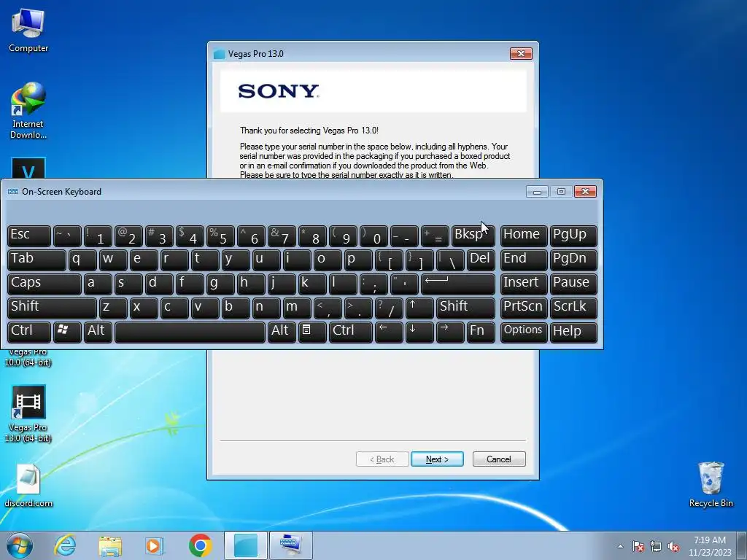
Task: Click the Insert key
Action: 524,284
